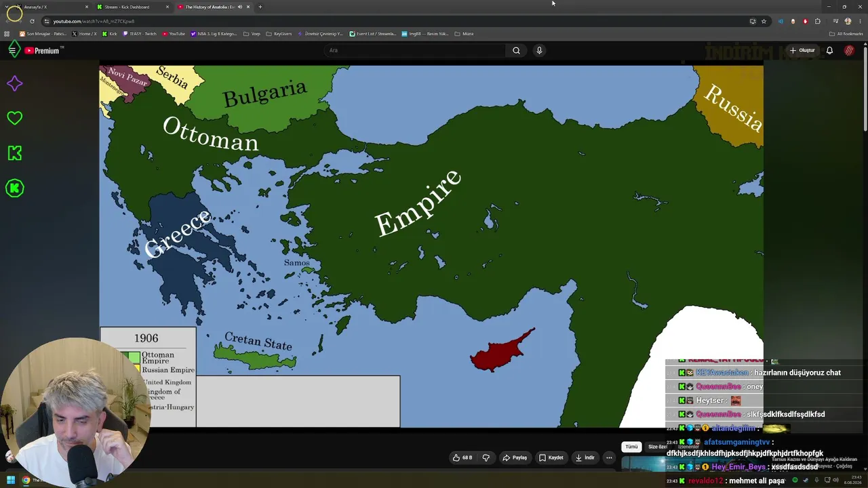868x488 pixels.
Task: Click the overlay green K icon on the left
Action: click(14, 153)
